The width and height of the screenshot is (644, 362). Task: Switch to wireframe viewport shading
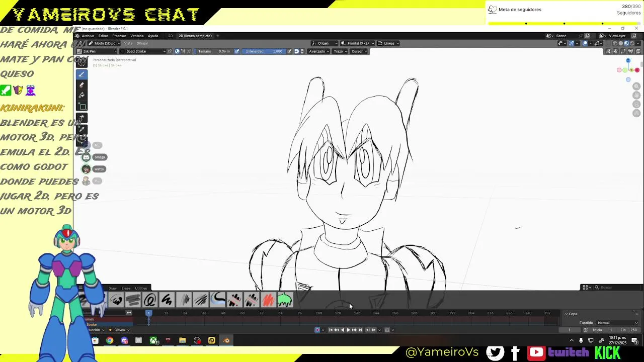[615, 43]
